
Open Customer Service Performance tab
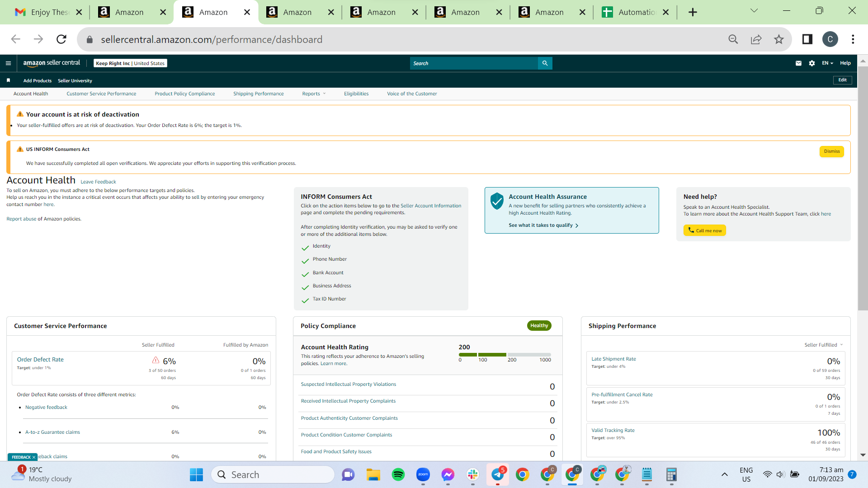click(101, 94)
